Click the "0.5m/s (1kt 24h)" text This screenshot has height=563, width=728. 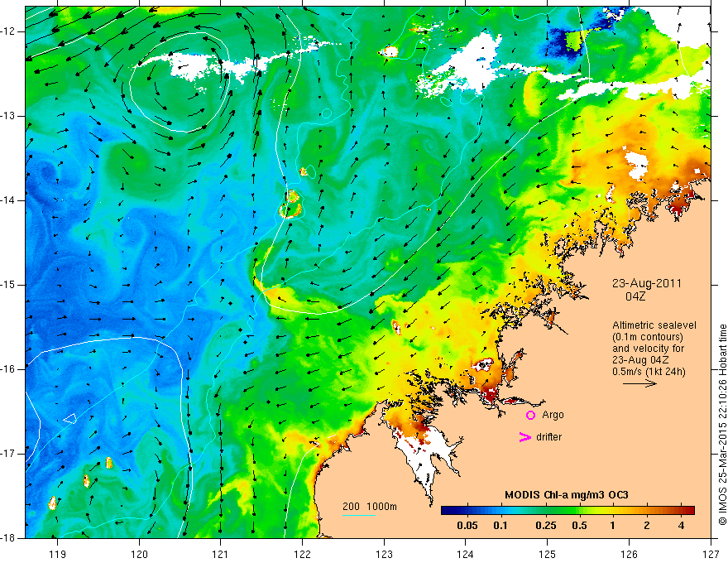coord(649,372)
